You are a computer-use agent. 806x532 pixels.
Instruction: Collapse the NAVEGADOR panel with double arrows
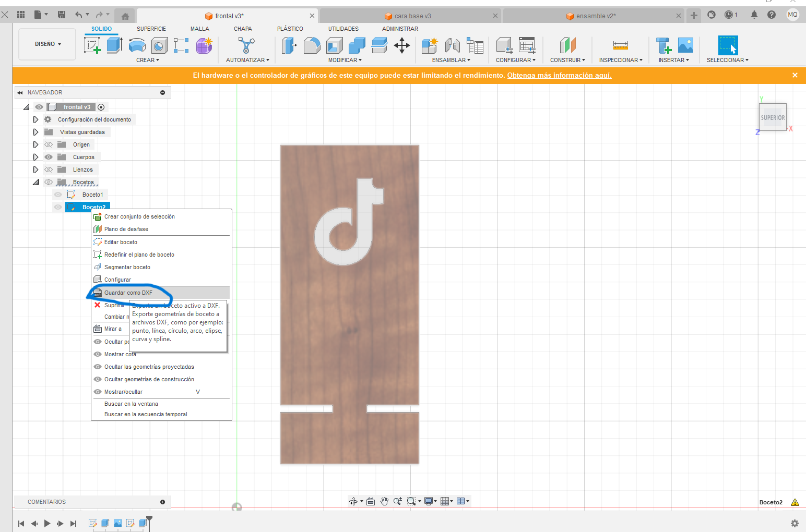20,92
